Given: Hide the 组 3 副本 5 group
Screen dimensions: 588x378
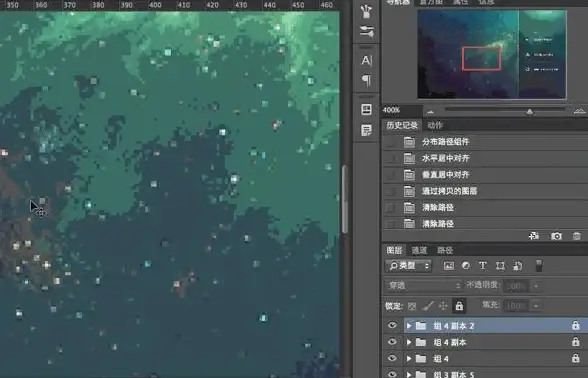Looking at the screenshot, I should tap(392, 374).
